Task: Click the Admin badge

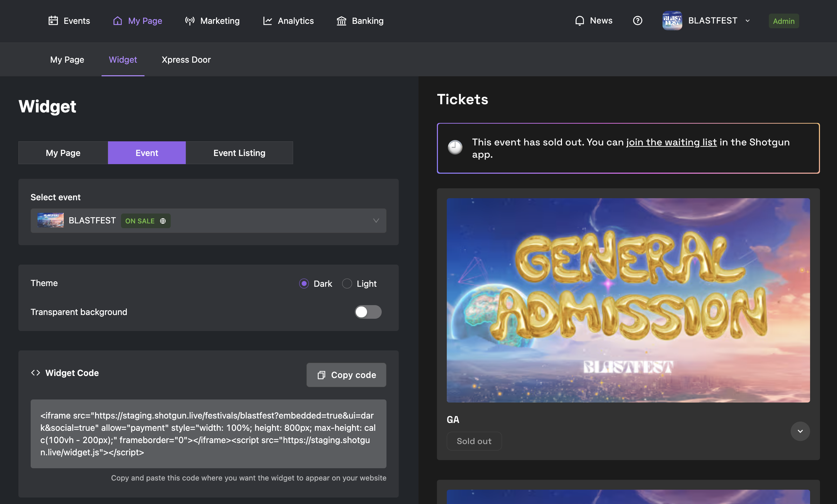Action: point(784,21)
